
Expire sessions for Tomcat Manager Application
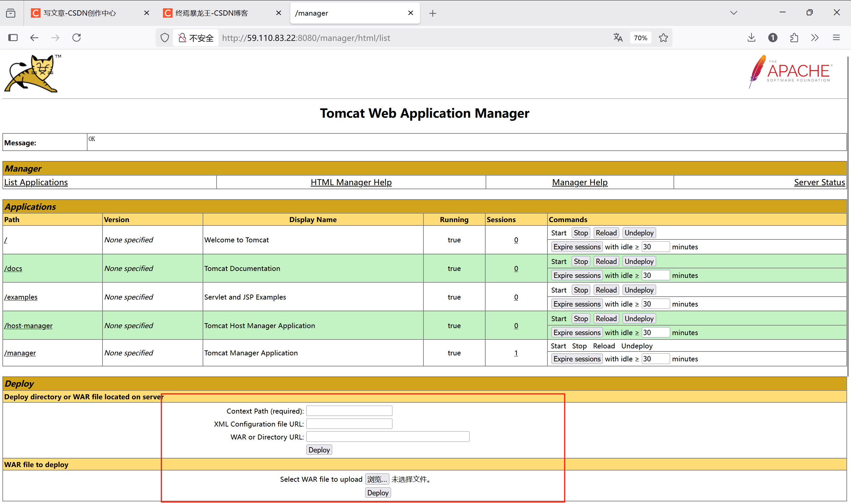[577, 359]
